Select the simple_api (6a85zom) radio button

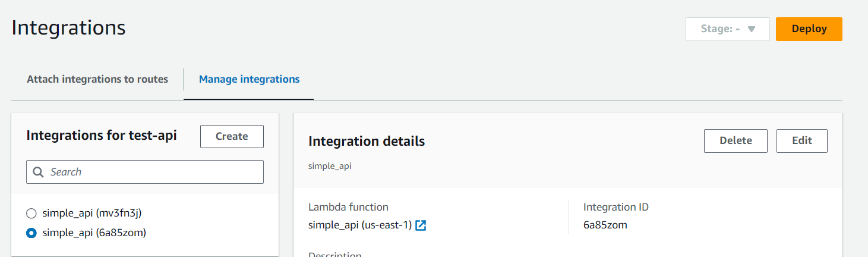[31, 233]
